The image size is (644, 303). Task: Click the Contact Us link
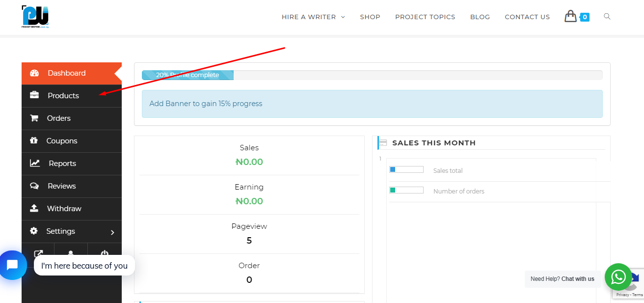(x=527, y=17)
